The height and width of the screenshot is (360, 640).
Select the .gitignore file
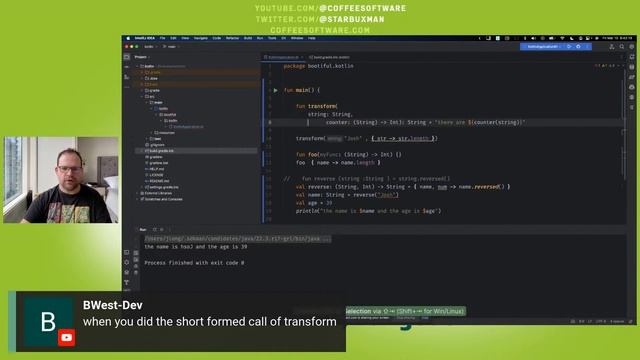[x=155, y=145]
